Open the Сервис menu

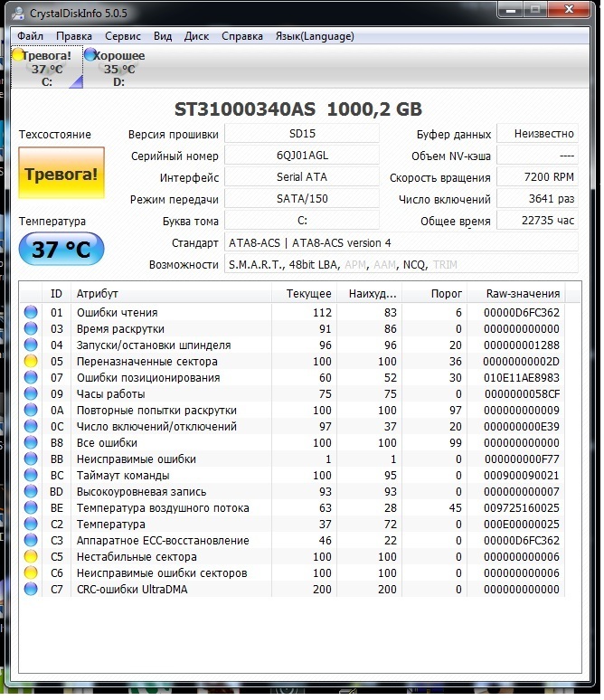(123, 36)
